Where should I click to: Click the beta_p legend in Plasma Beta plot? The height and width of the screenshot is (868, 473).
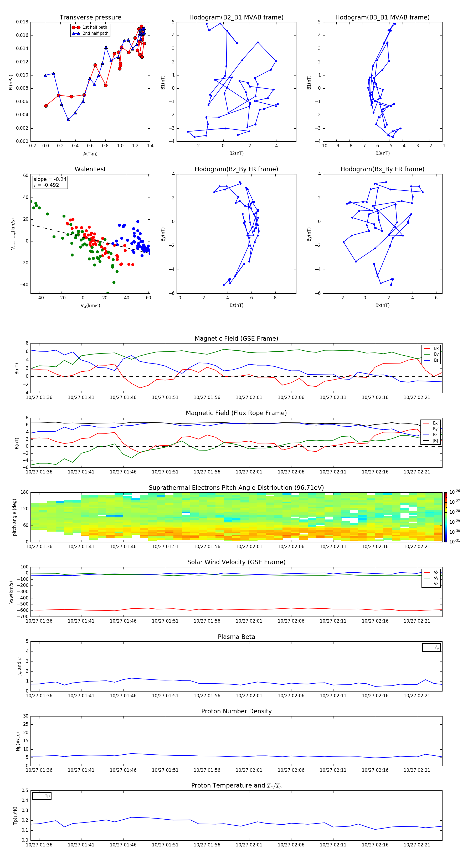431,647
